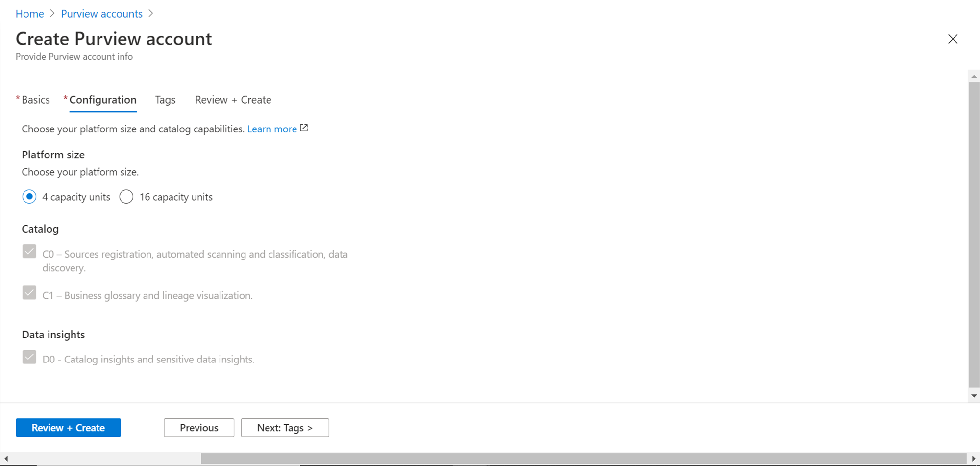Screen dimensions: 980x466
Task: Click the Platform size heading
Action: point(53,155)
